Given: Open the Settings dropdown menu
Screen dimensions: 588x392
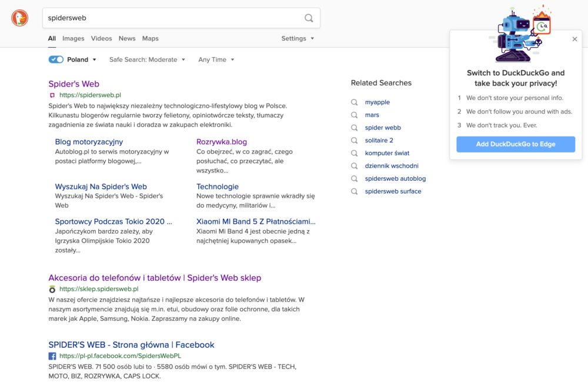Looking at the screenshot, I should [x=298, y=38].
